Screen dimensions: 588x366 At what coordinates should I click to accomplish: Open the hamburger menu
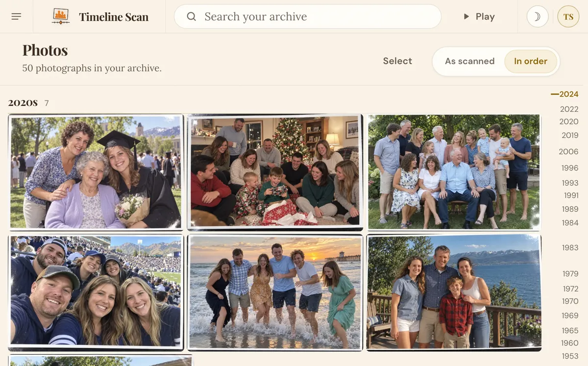click(x=16, y=17)
